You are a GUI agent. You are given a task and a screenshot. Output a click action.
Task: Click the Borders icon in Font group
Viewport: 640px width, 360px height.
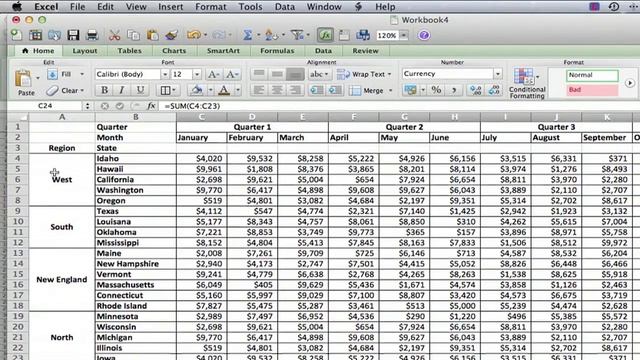coord(165,90)
